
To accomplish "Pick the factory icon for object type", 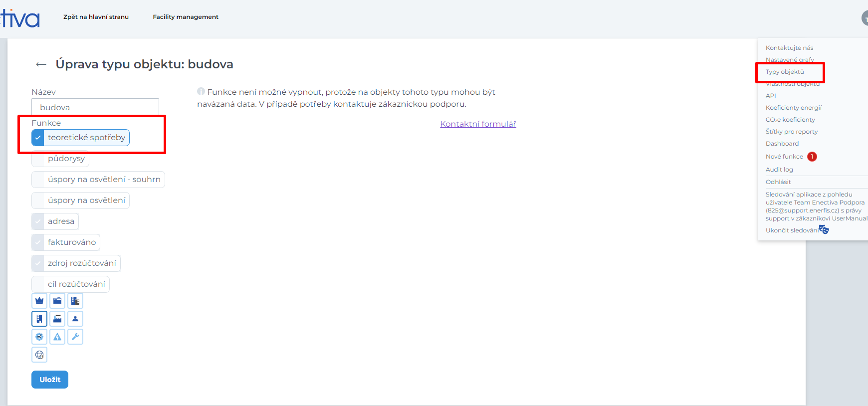I will tap(57, 319).
